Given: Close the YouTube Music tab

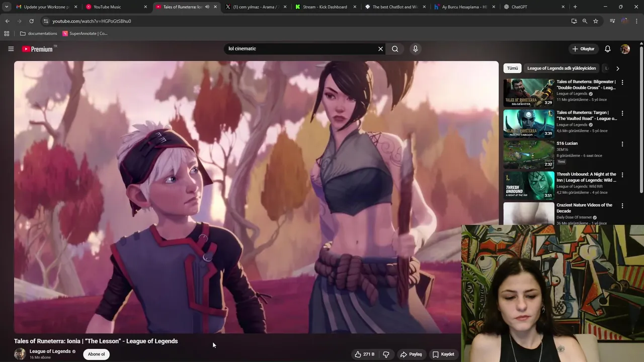Looking at the screenshot, I should [x=145, y=7].
